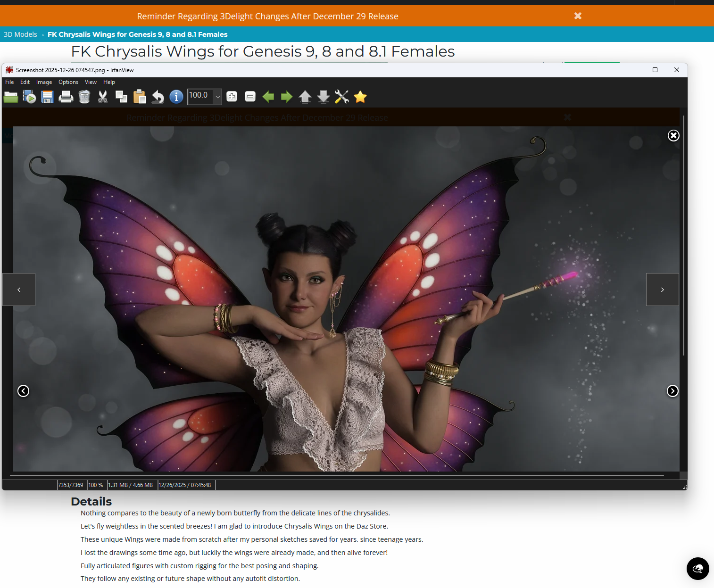714x588 pixels.
Task: Click the square next-image chevron button
Action: (663, 290)
